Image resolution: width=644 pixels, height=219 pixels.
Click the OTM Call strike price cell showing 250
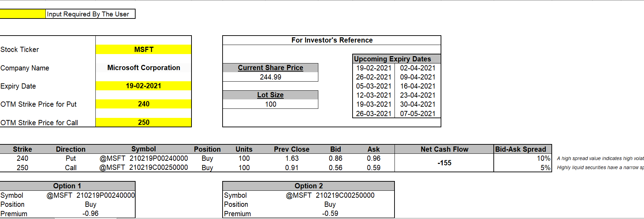(144, 122)
